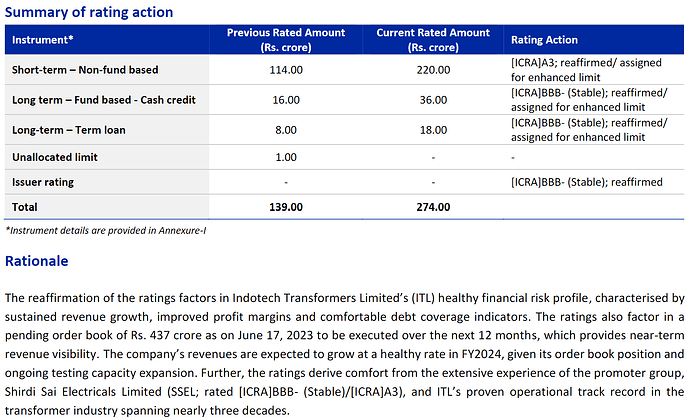Viewport: 690px width, 419px height.
Task: Click the "Rating Action" column header
Action: coord(544,40)
